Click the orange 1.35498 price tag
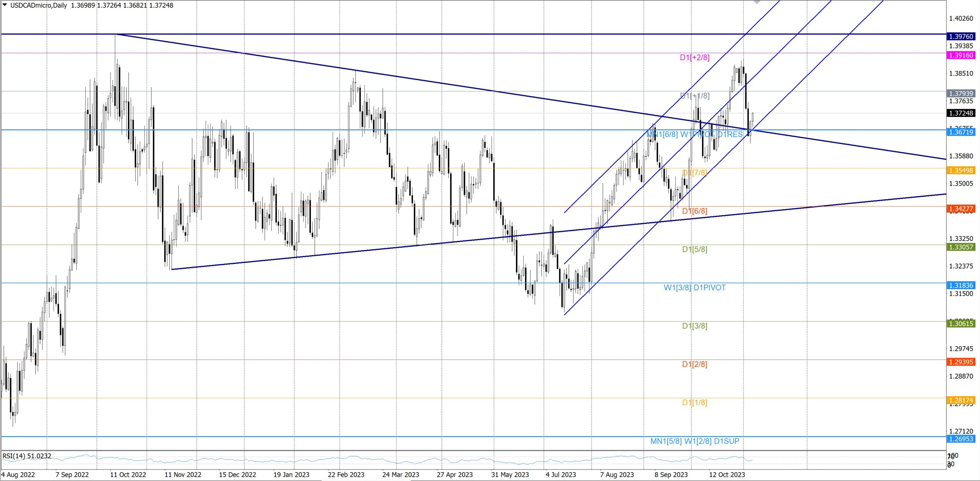980x481 pixels. 961,170
